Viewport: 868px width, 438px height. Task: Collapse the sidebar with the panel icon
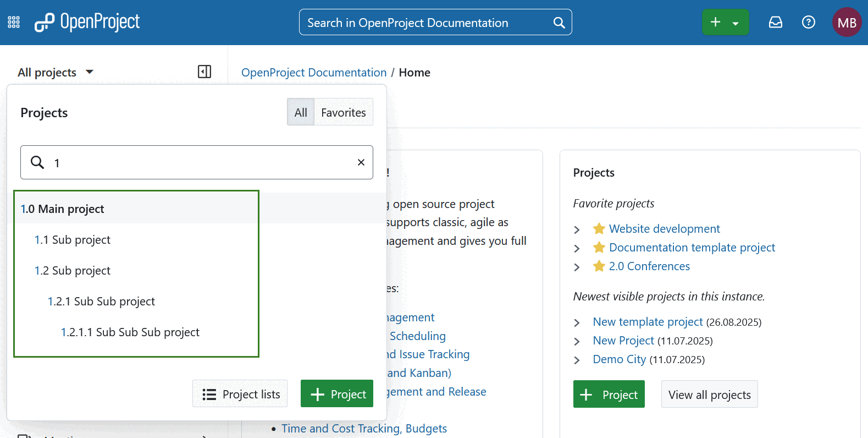[204, 72]
